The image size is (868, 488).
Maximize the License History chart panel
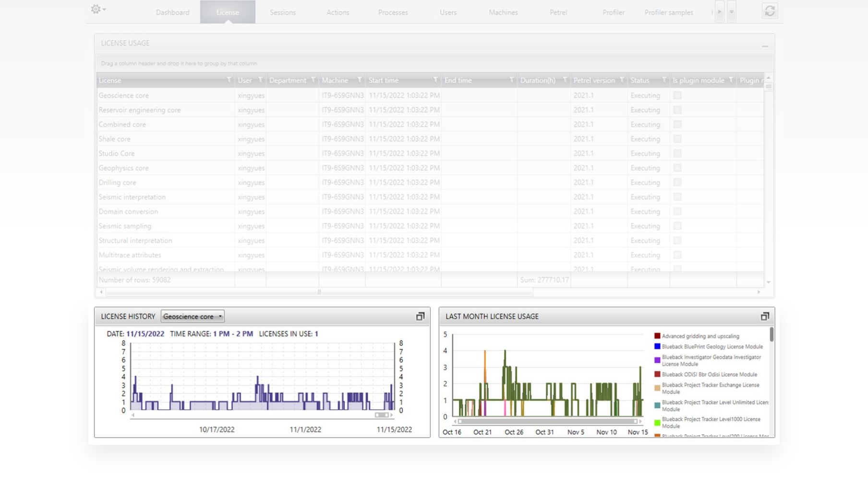click(x=420, y=316)
